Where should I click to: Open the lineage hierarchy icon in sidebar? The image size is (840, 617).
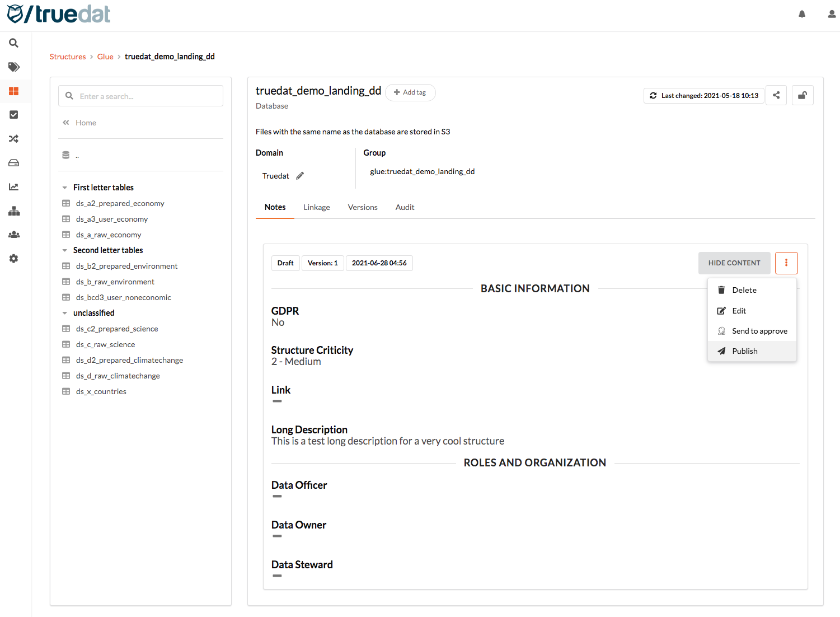point(14,211)
